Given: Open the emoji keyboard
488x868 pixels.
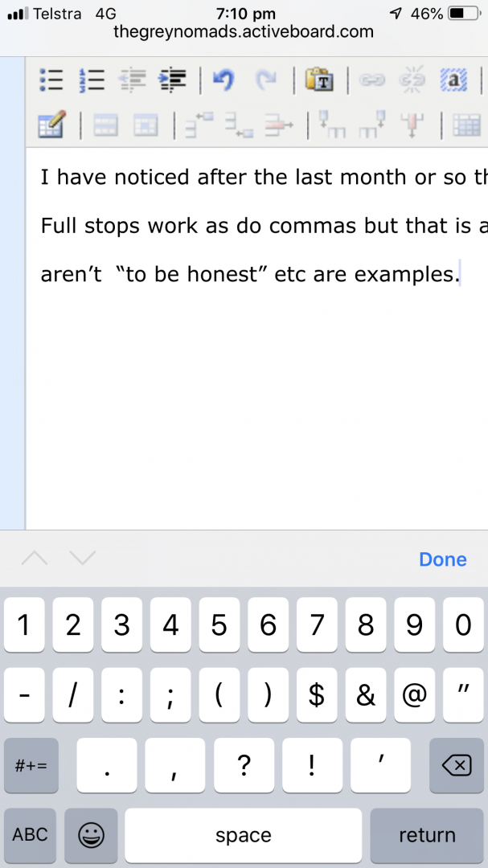Looking at the screenshot, I should [x=91, y=836].
